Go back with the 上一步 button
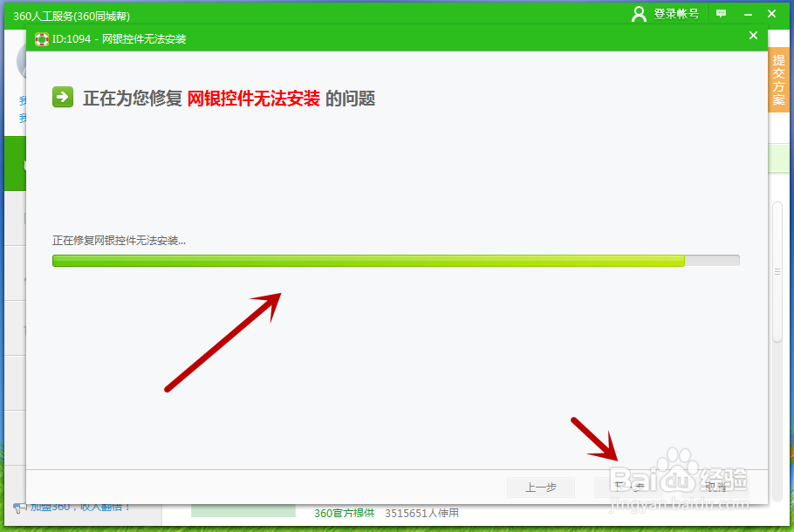 tap(541, 487)
